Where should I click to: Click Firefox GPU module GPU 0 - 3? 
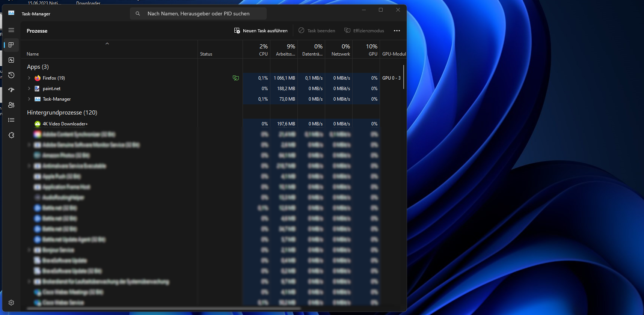(x=391, y=78)
